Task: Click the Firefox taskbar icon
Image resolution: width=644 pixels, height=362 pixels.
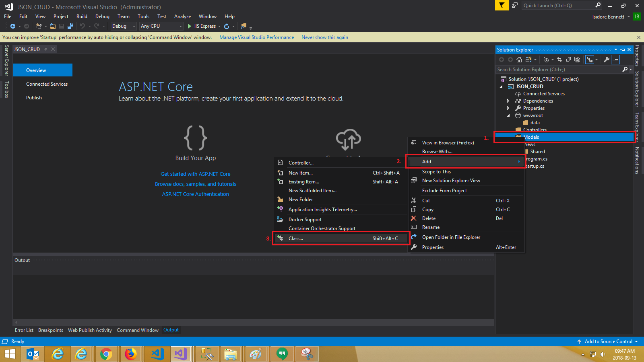Action: click(130, 354)
